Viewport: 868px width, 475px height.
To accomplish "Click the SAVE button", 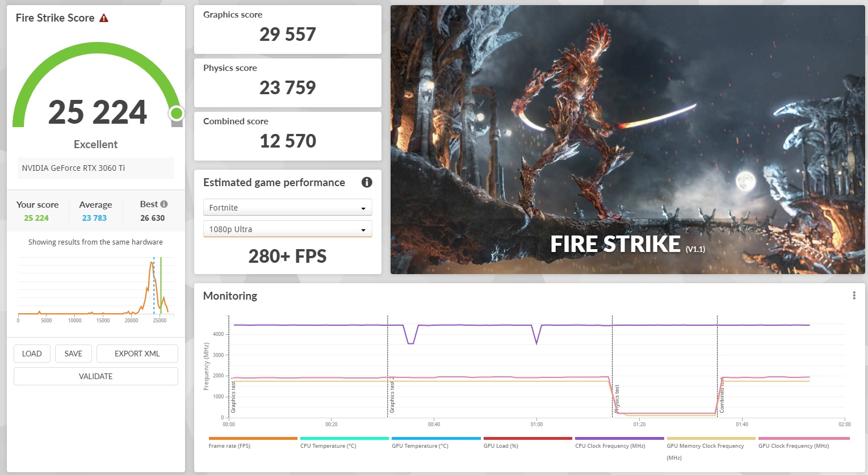I will coord(73,354).
